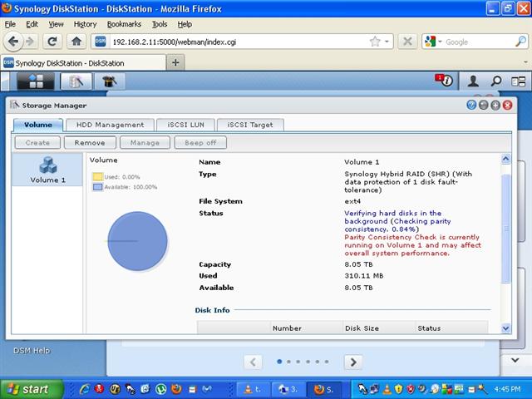This screenshot has height=399, width=532.
Task: Go back with the Firefox back arrow
Action: coord(13,42)
